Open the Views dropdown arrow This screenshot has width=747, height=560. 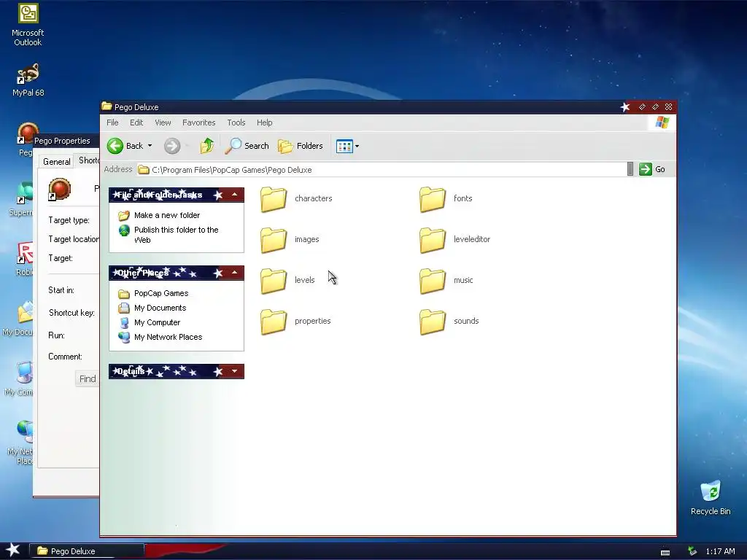point(357,146)
